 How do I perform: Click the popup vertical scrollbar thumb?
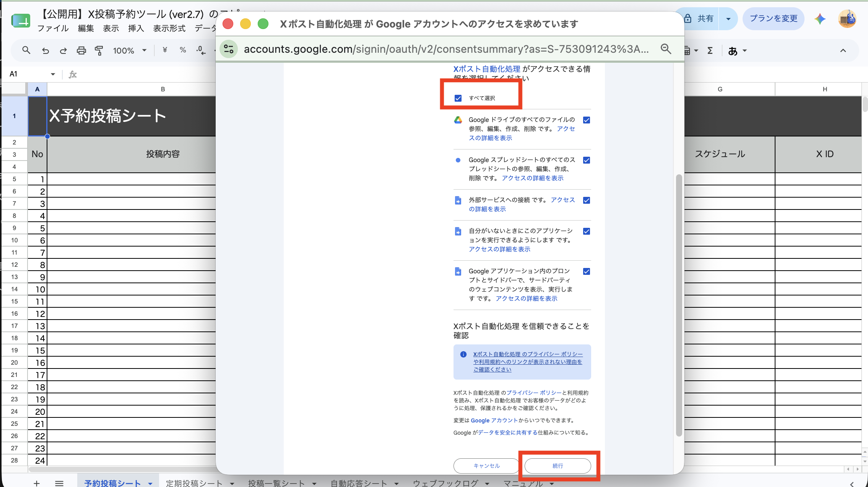click(679, 305)
